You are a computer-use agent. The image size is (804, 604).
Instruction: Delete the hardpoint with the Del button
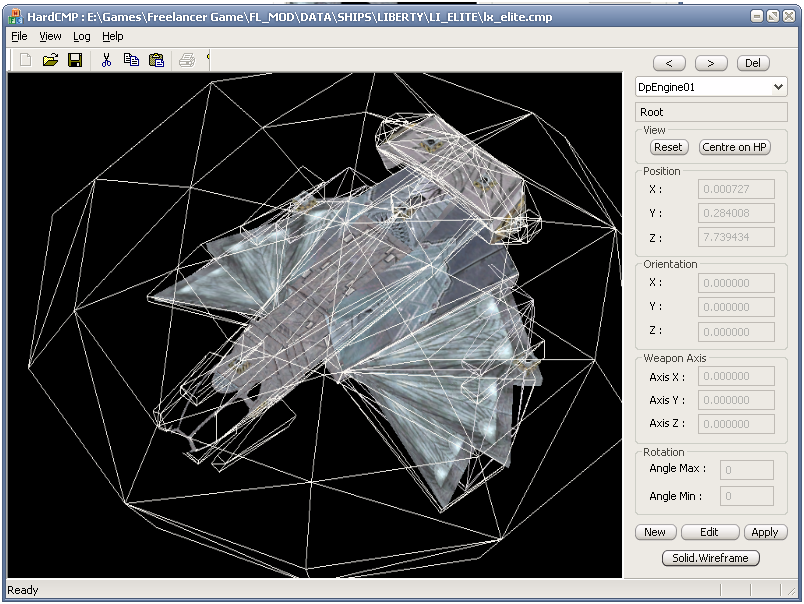point(753,63)
